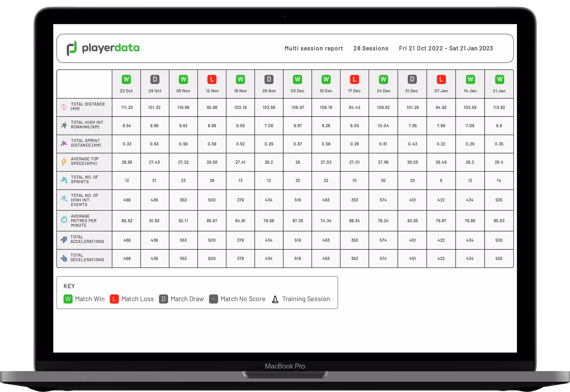The image size is (570, 392).
Task: Click the 'Training Session' legend label
Action: [306, 299]
